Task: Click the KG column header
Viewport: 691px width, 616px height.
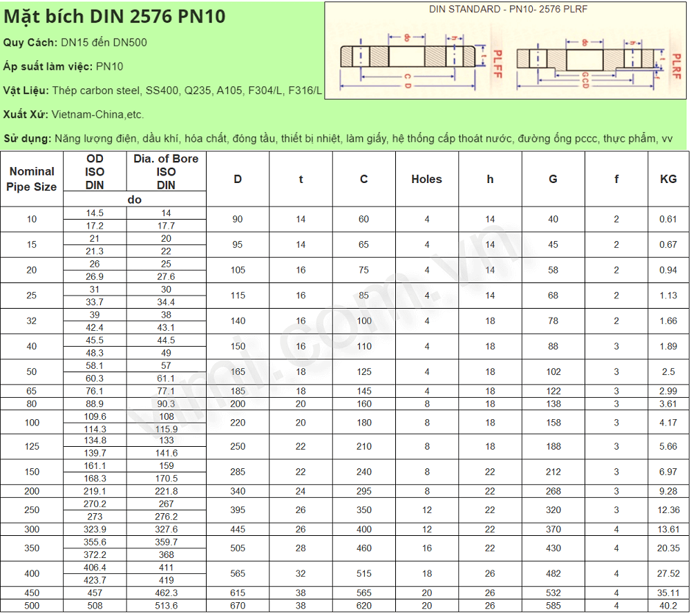Action: click(x=668, y=179)
